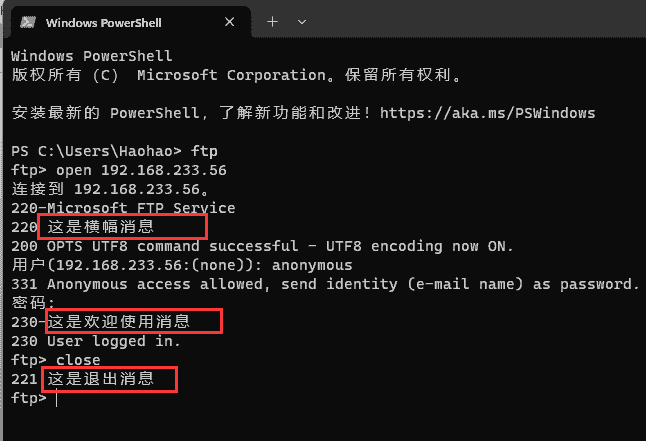This screenshot has width=646, height=441.
Task: Expand the new tab profile dropdown
Action: point(302,21)
